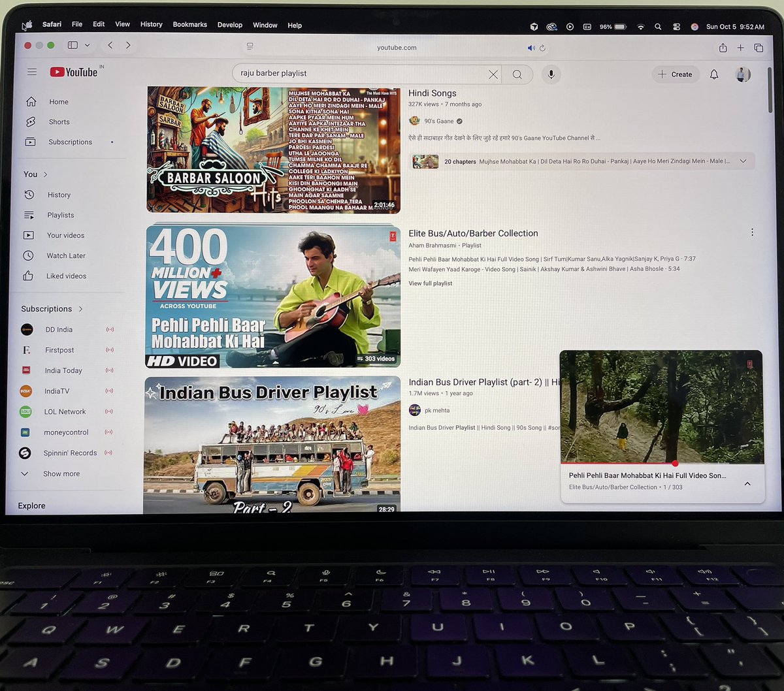Click the mini player video

661,406
